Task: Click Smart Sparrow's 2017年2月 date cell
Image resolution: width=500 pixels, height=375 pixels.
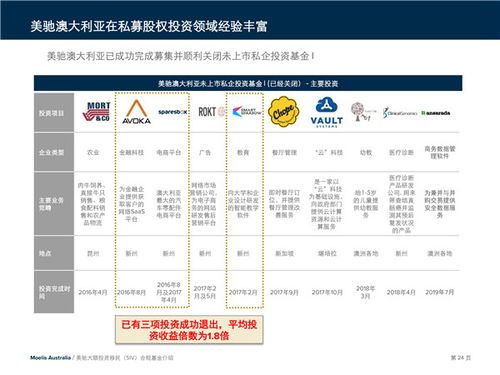Action: 243,292
